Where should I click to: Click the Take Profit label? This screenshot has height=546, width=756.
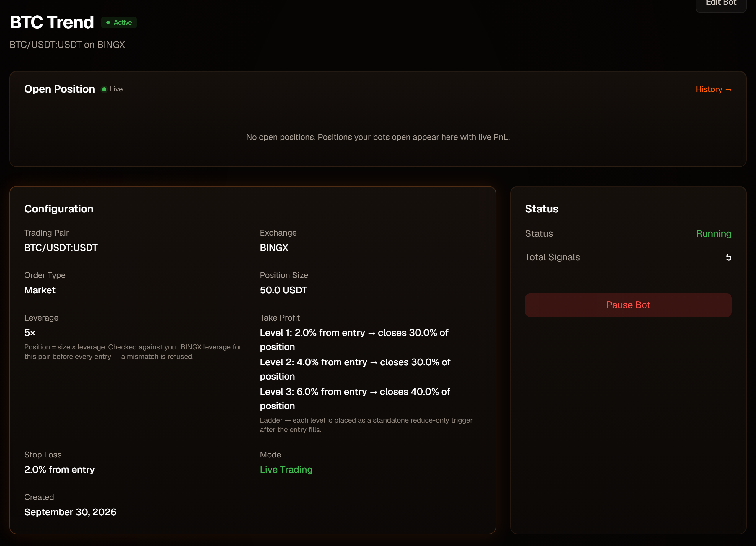click(x=279, y=318)
